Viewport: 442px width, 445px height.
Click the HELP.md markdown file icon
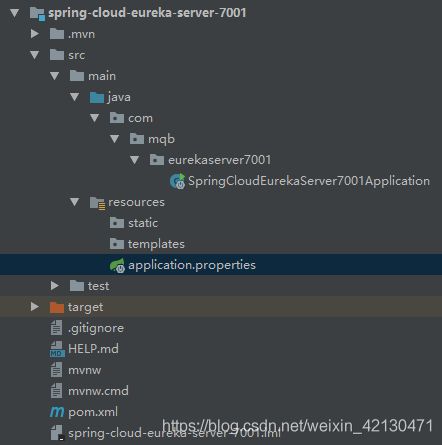click(x=57, y=349)
